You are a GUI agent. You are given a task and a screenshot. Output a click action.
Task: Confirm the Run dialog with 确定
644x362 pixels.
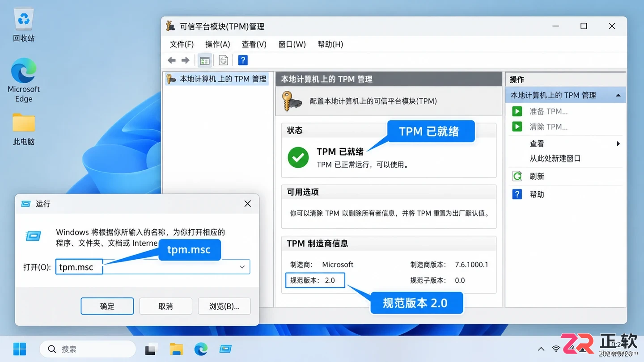[107, 306]
